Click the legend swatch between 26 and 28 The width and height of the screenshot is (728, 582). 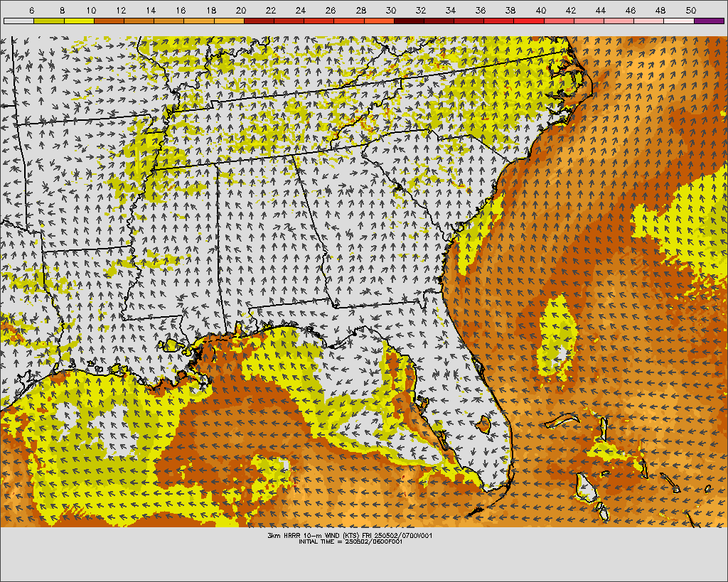click(x=349, y=21)
